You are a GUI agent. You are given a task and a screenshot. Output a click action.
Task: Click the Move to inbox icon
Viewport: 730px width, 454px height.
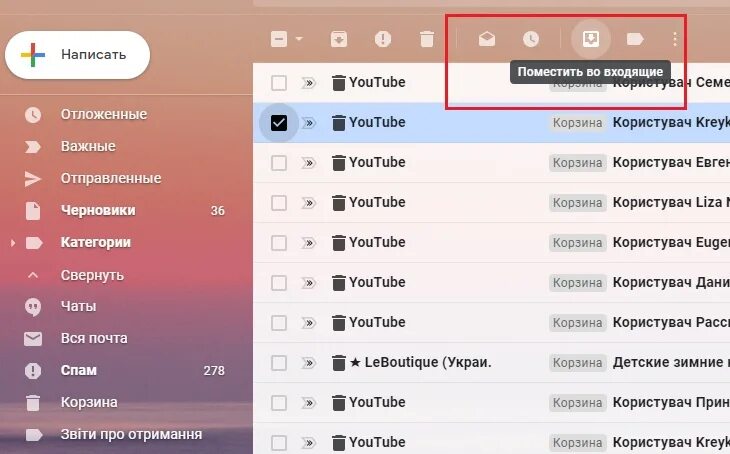(591, 39)
